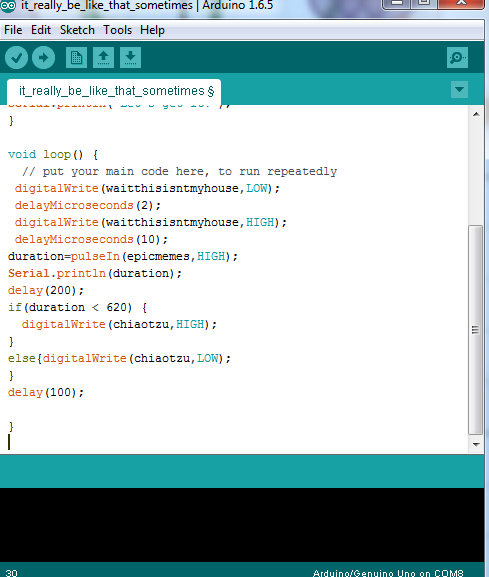
Task: Open the Help menu
Action: pos(152,30)
